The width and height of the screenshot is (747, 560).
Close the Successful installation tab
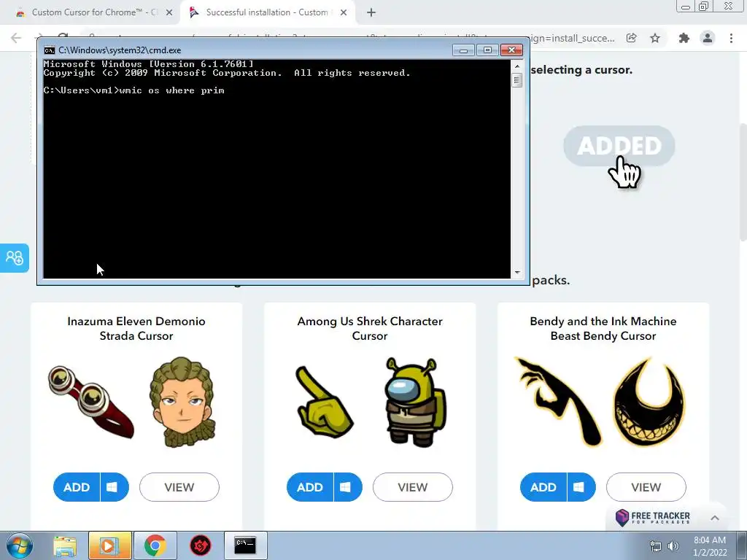pyautogui.click(x=344, y=13)
